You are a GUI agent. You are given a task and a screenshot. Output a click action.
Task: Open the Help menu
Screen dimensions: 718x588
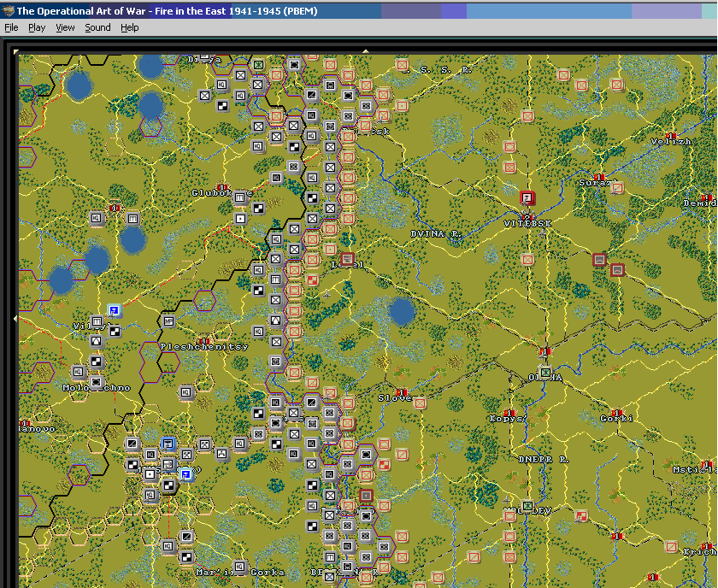click(x=130, y=27)
